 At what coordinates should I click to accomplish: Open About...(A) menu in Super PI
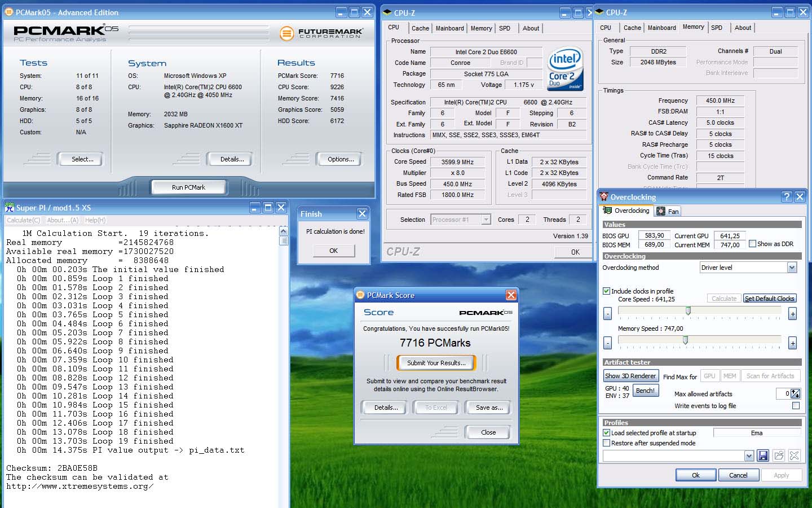pos(63,220)
